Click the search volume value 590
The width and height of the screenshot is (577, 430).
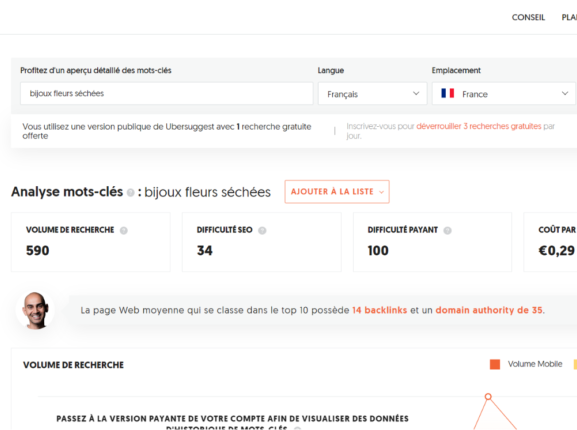(x=38, y=250)
